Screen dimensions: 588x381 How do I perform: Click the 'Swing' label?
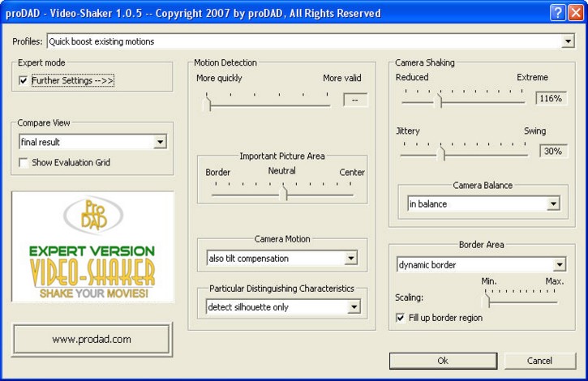click(x=534, y=131)
